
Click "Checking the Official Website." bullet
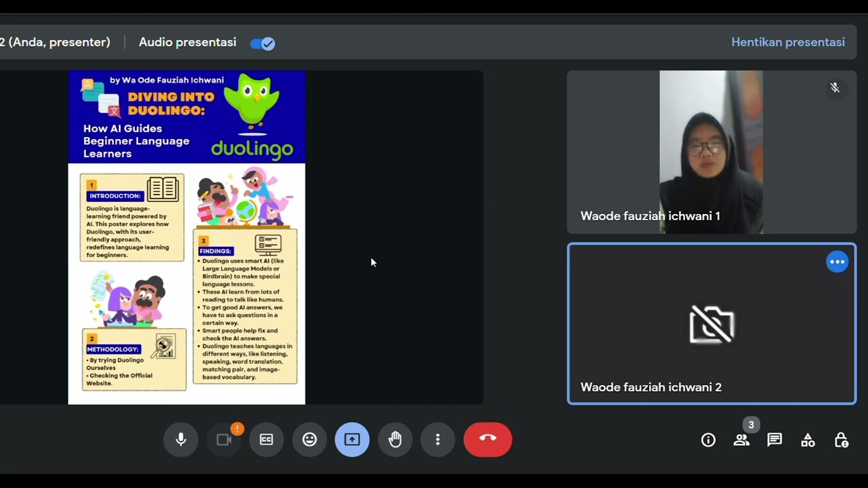coord(119,380)
